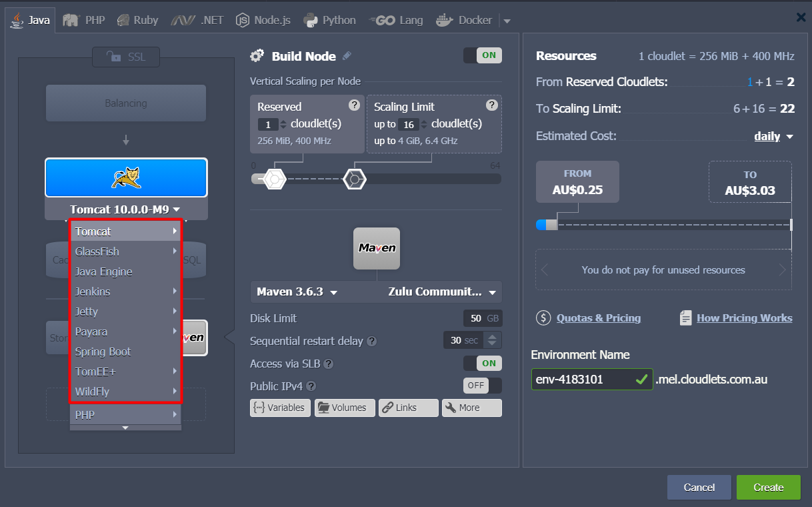Edit the Build Node name with pencil icon
This screenshot has width=812, height=507.
[347, 56]
